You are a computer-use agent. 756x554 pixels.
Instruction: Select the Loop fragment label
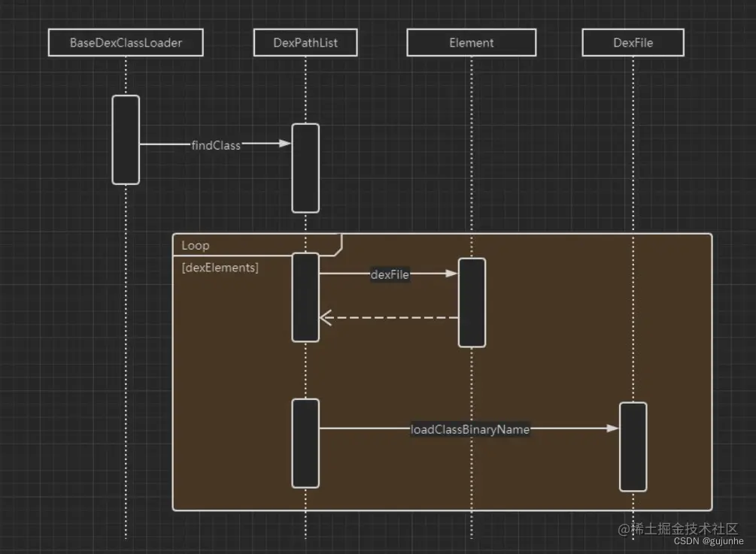tap(196, 245)
